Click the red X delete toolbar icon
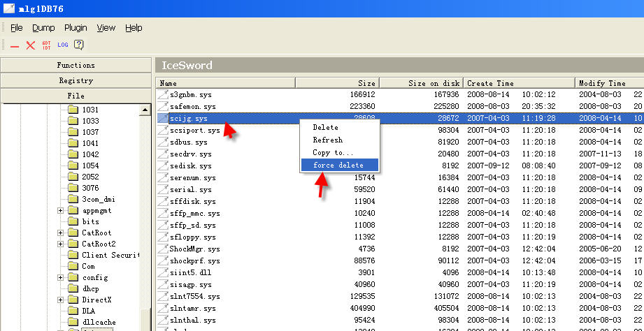Viewport: 644px width, 331px height. pos(30,45)
